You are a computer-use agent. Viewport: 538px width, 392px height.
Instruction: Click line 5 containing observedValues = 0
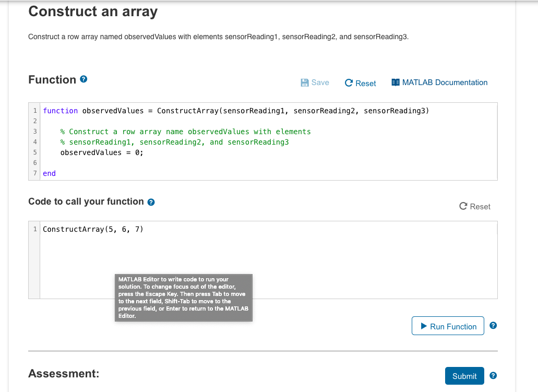(x=102, y=152)
